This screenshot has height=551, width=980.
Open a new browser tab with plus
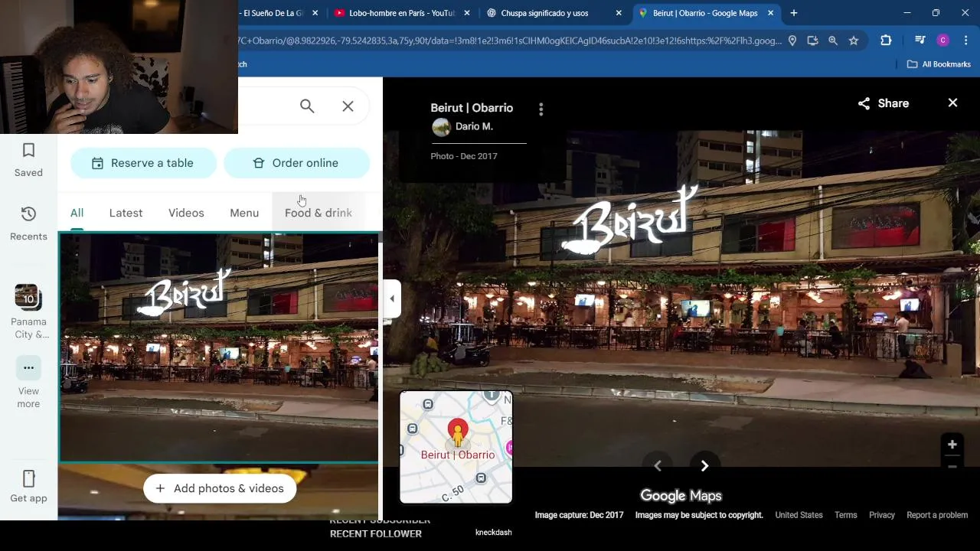click(794, 13)
